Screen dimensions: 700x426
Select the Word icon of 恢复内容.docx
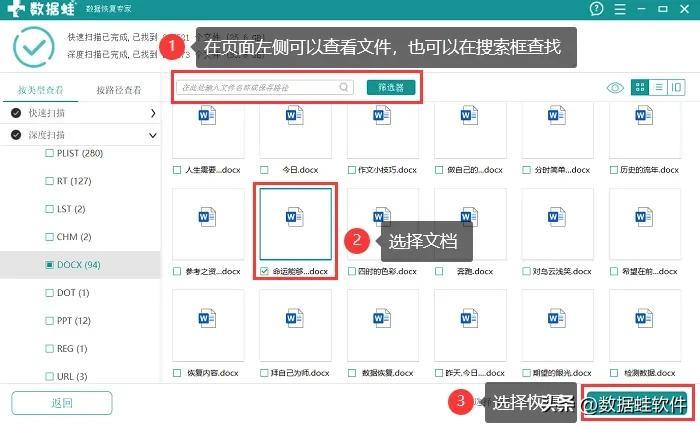pos(207,318)
